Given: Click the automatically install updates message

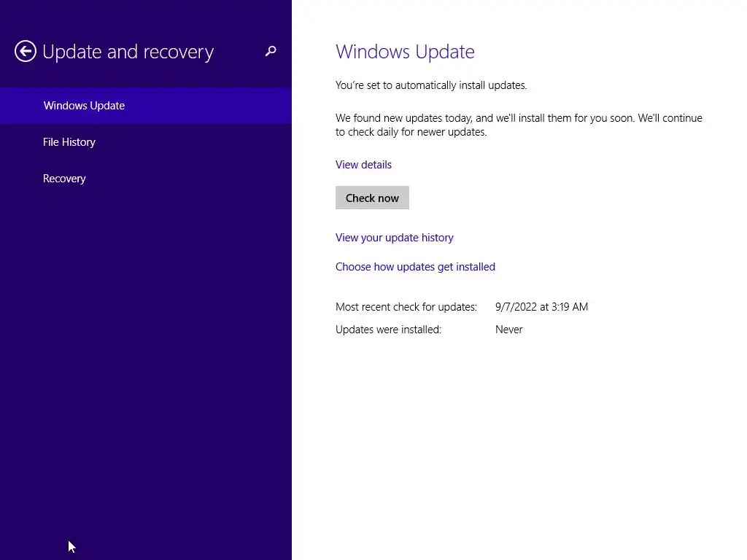Looking at the screenshot, I should [x=431, y=85].
